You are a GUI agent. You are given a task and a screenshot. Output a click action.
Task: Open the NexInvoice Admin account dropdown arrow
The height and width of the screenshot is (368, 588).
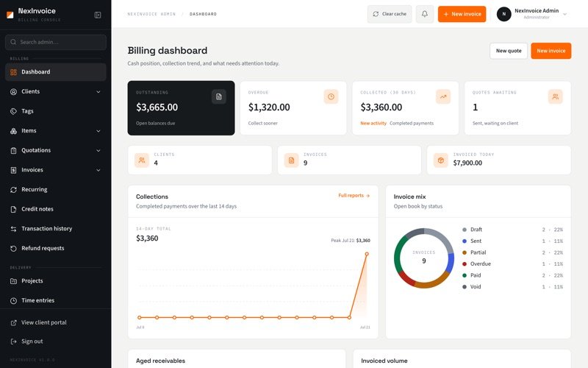tap(564, 14)
